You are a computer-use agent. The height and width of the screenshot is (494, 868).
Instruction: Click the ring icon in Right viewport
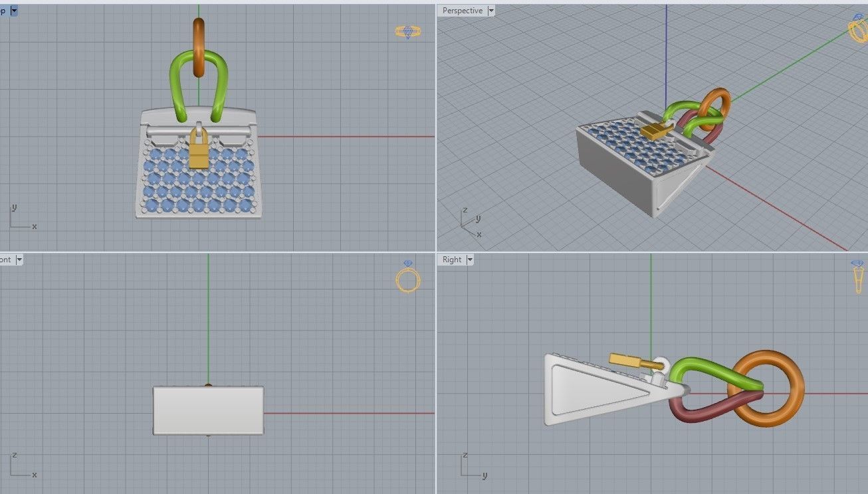point(859,277)
